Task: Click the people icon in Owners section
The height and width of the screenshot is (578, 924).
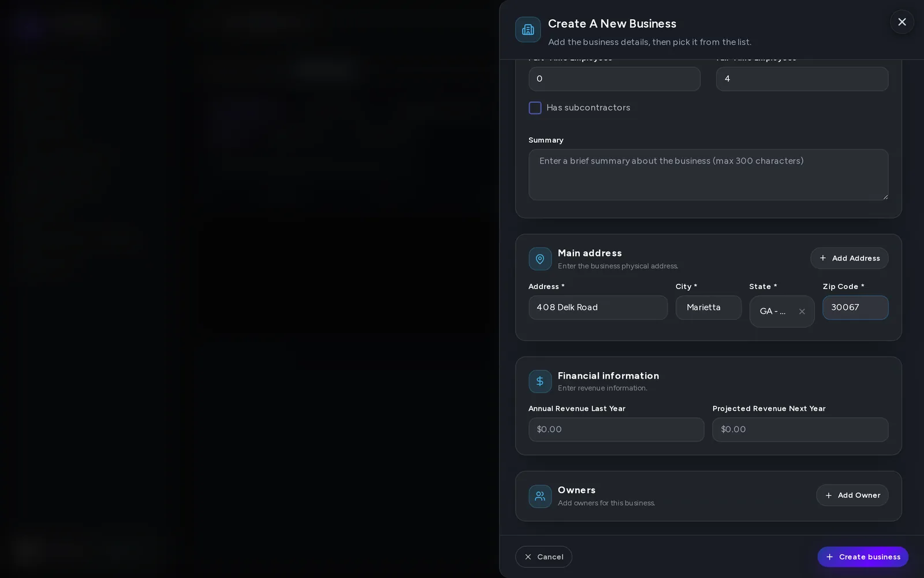Action: click(540, 496)
